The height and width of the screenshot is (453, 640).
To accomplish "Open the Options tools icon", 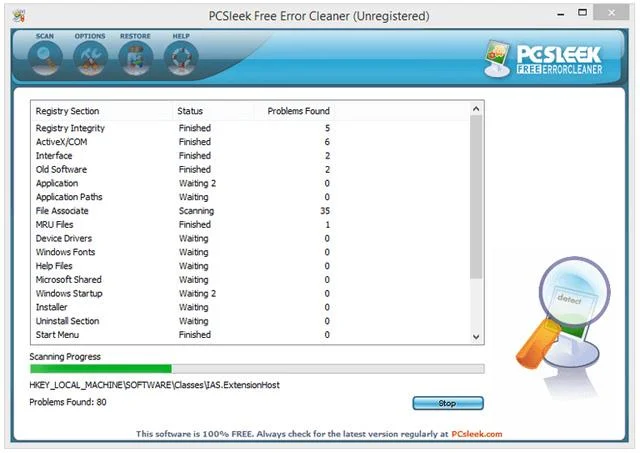I will coord(90,58).
